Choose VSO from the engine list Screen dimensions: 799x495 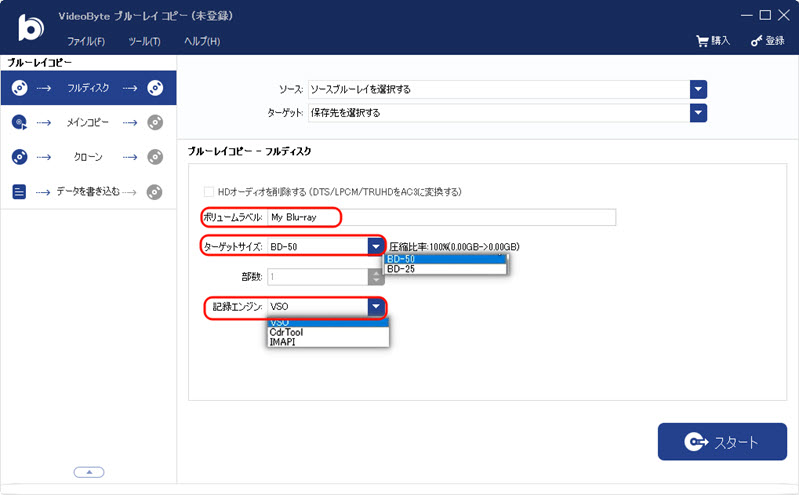[x=328, y=323]
